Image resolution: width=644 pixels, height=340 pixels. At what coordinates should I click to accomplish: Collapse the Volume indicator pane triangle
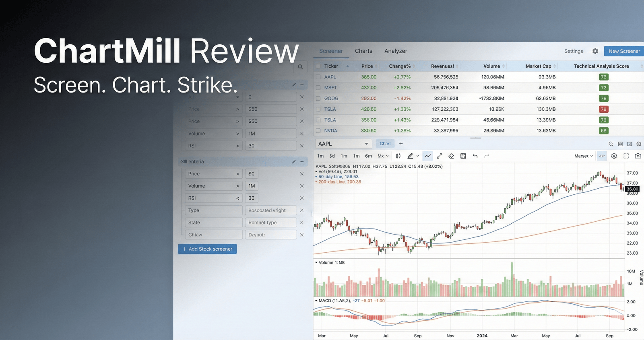[x=316, y=263]
